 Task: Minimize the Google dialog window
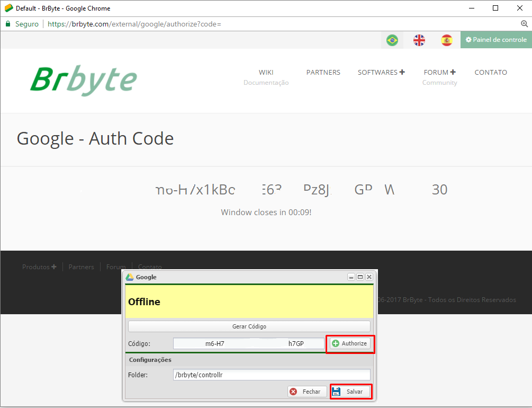click(351, 277)
